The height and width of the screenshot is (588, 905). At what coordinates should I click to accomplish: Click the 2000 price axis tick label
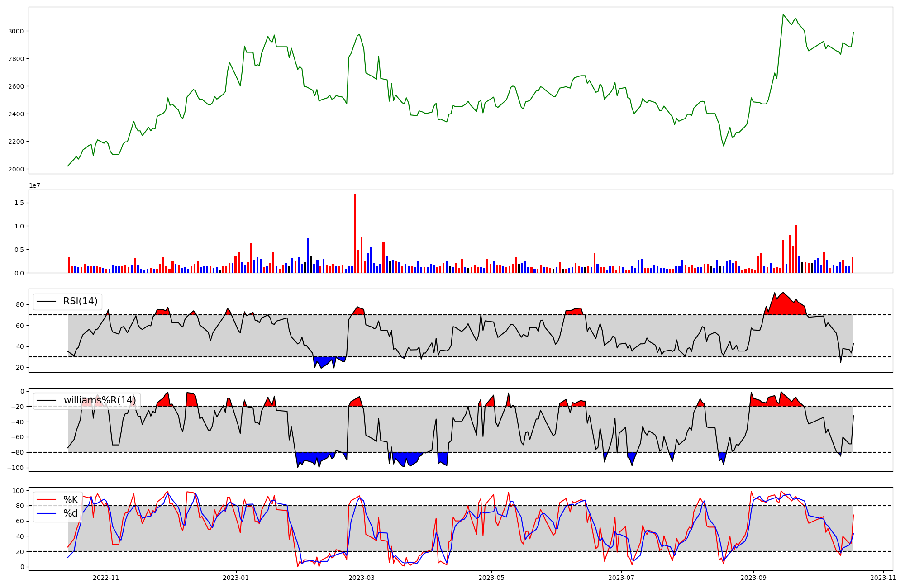16,169
